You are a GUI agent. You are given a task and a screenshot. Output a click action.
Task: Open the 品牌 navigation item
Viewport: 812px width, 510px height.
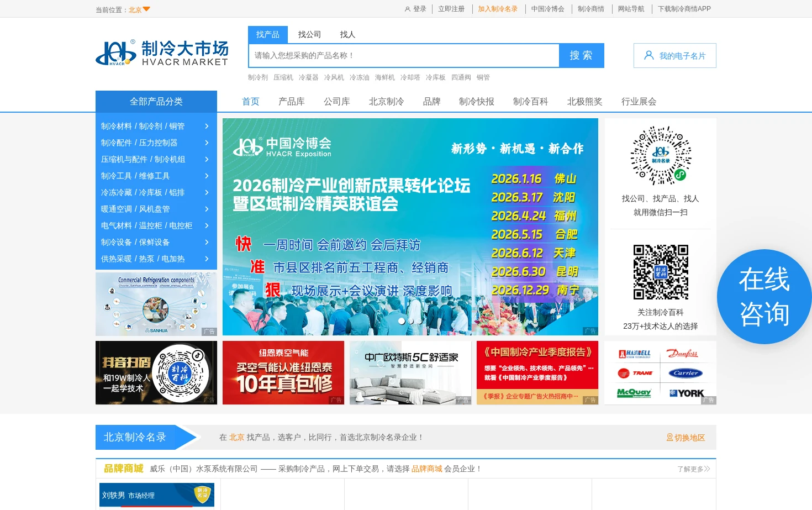pyautogui.click(x=431, y=102)
